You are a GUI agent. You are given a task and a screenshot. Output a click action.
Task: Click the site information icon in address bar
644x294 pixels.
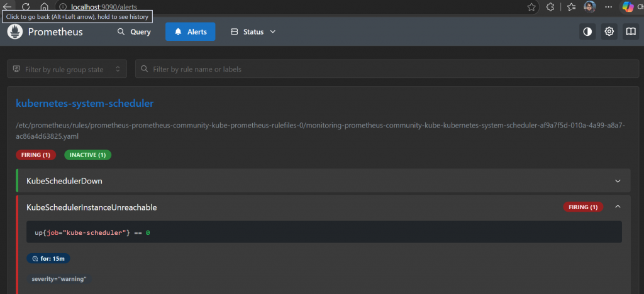(62, 7)
